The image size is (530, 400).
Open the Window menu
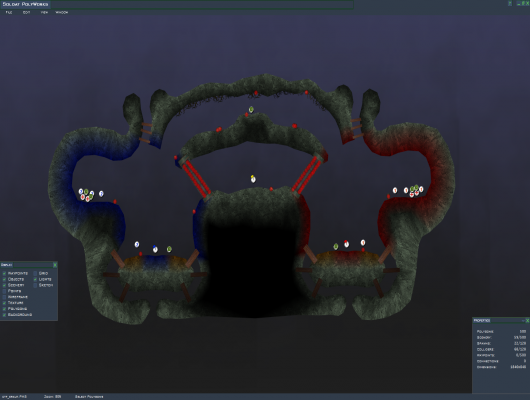click(62, 13)
